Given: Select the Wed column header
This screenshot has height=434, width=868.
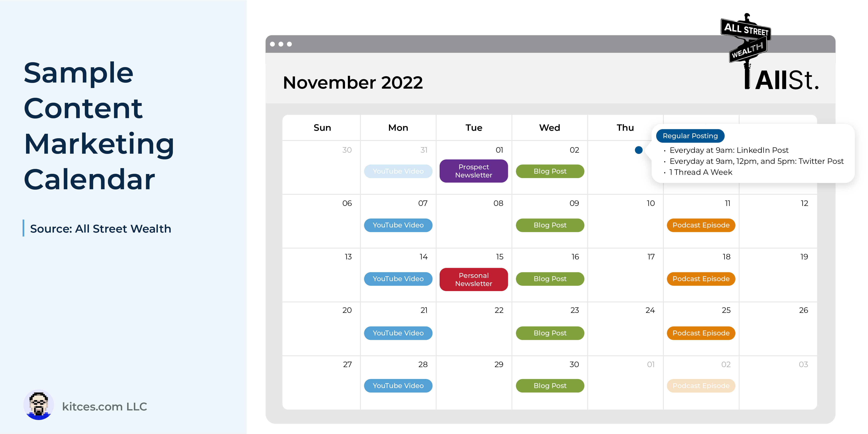Looking at the screenshot, I should (550, 128).
